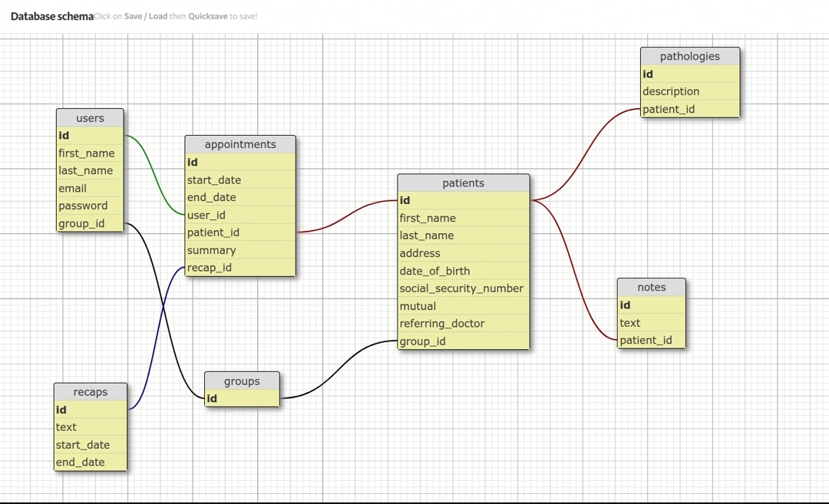This screenshot has height=504, width=829.
Task: Click patient_id field in appointments table
Action: click(x=240, y=232)
